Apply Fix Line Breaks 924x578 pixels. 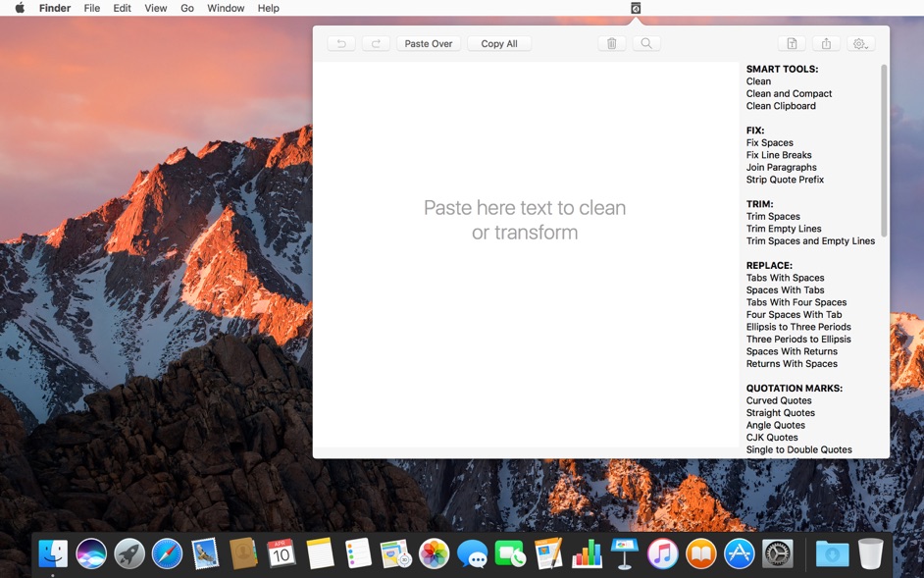(x=779, y=155)
